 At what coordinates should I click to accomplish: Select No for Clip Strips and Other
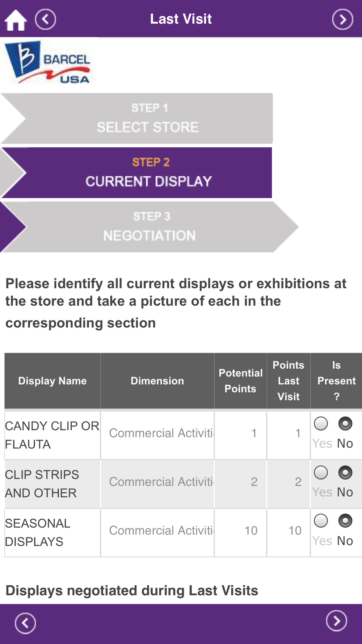345,472
